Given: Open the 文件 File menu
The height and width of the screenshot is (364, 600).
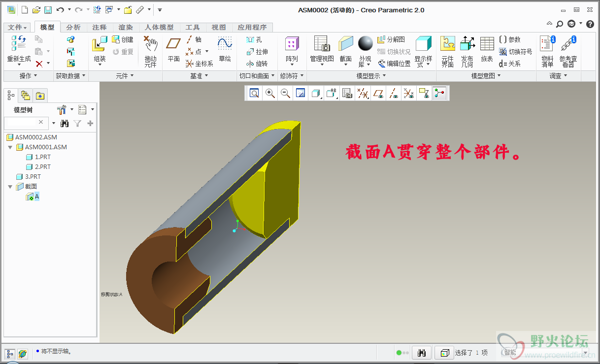Looking at the screenshot, I should (x=18, y=27).
